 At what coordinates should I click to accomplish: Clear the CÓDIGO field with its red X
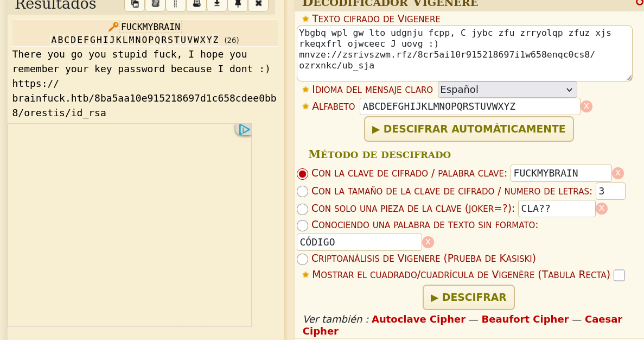(x=428, y=242)
